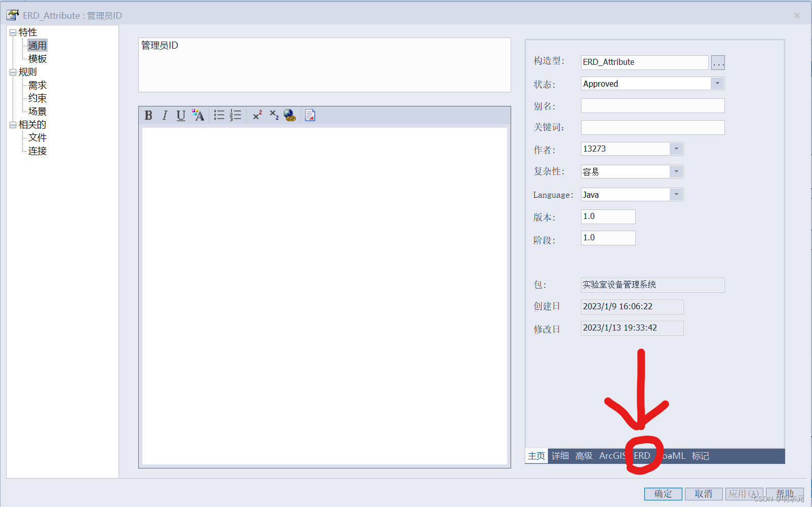This screenshot has width=812, height=507.
Task: Collapse the 规则 tree node
Action: 13,72
